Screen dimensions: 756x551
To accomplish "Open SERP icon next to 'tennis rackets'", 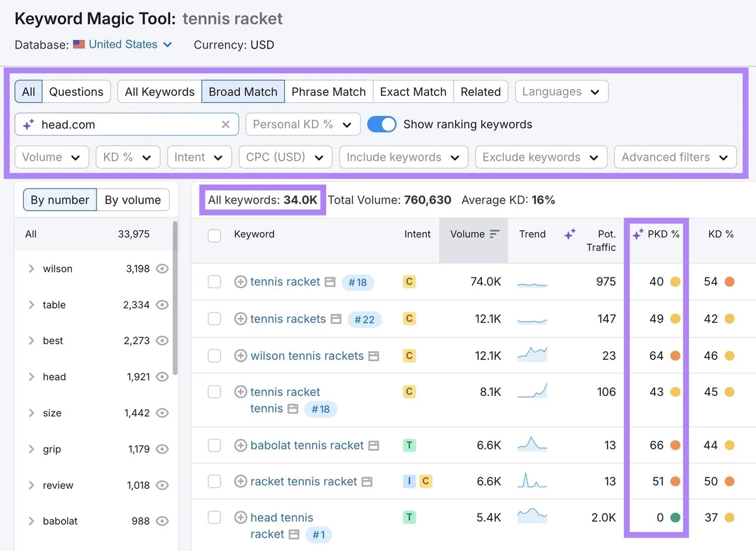I will (336, 319).
